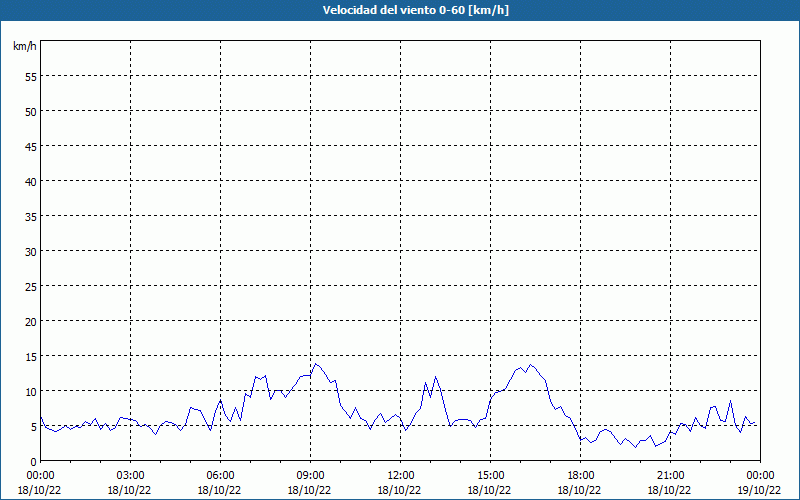
Task: Click the 'km/h' axis unit label
Action: (24, 46)
